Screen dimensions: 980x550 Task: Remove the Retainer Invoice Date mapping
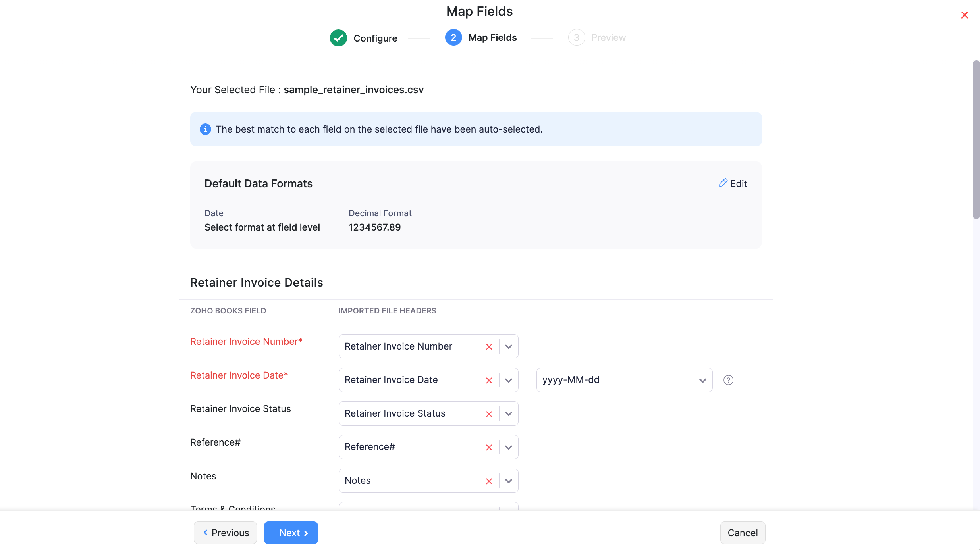click(489, 380)
